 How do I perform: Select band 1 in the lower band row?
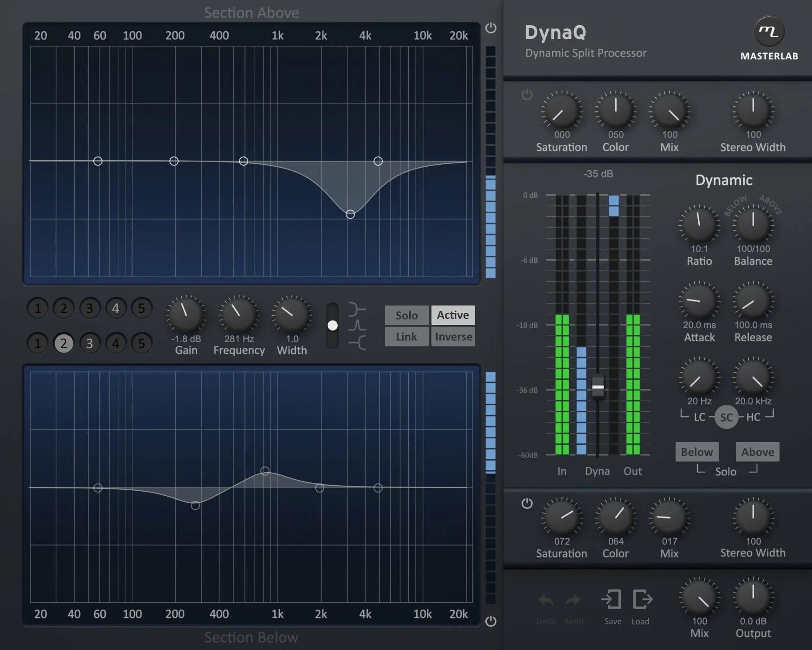[38, 343]
